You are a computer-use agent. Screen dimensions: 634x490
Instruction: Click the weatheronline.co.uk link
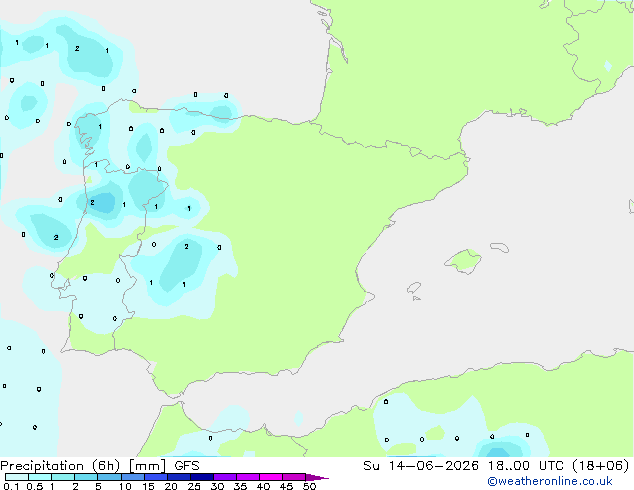click(550, 482)
